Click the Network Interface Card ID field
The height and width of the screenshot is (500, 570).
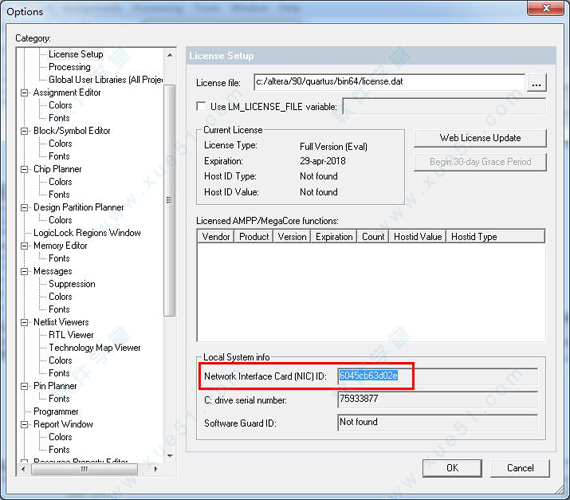click(x=438, y=376)
